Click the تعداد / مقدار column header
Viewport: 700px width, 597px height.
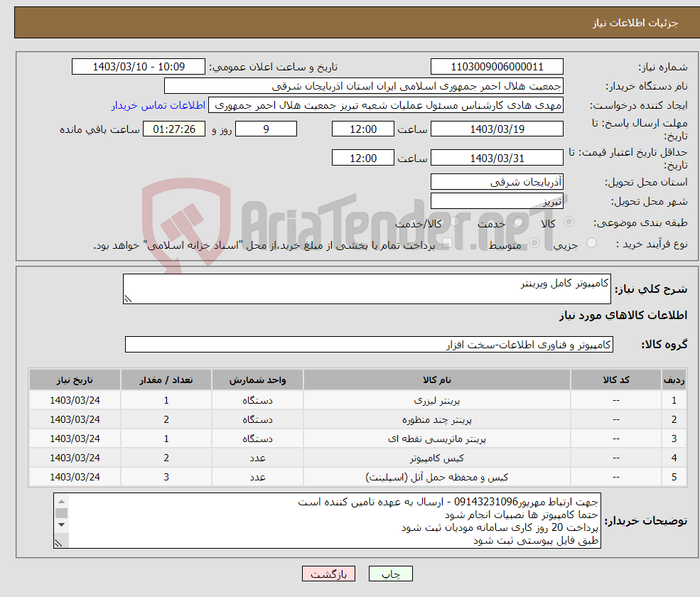(166, 380)
